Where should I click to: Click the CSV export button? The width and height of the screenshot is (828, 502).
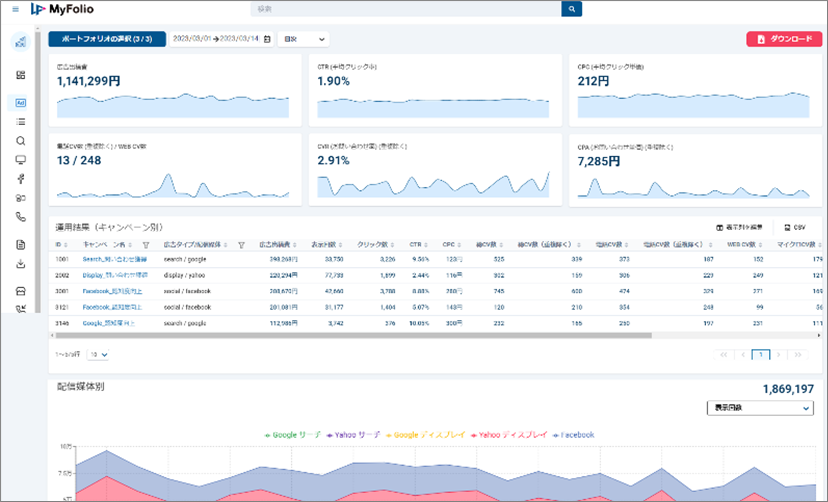[795, 228]
